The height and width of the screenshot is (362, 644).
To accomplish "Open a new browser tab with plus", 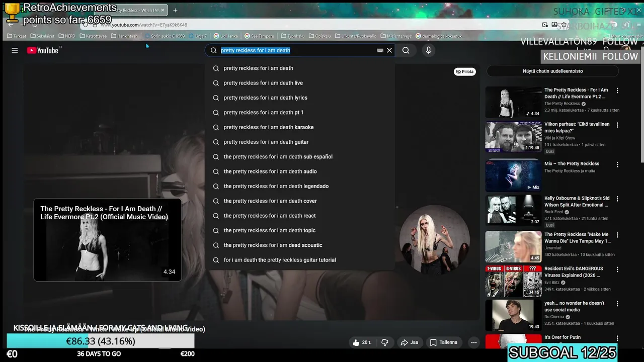I will (x=175, y=10).
